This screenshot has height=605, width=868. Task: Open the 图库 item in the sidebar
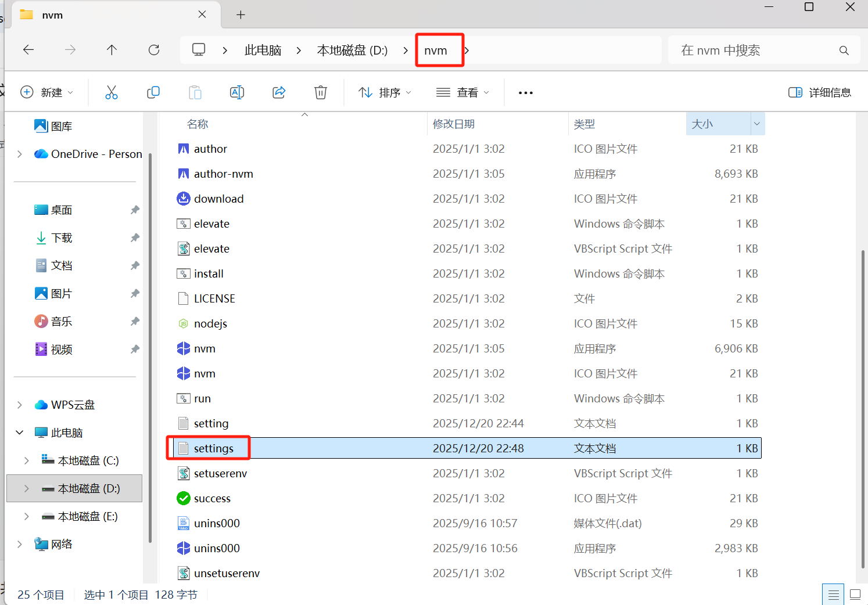point(60,125)
